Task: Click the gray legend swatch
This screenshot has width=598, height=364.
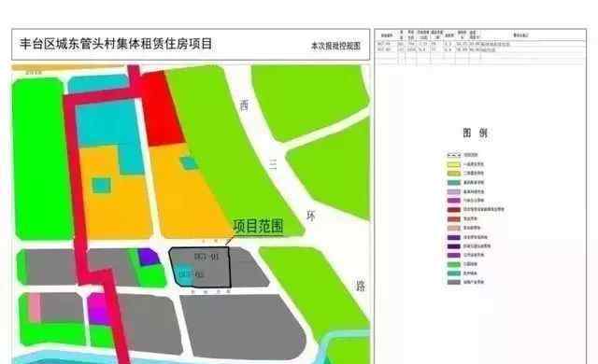Action: coord(454,282)
